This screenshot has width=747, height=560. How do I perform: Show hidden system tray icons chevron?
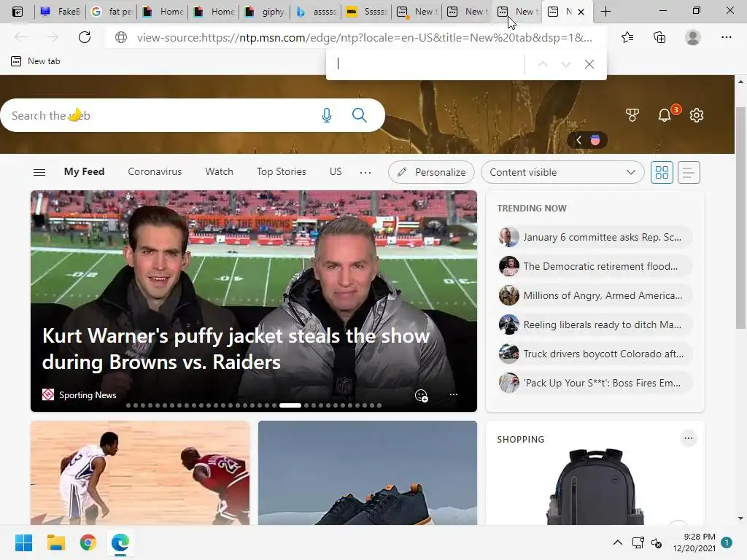[x=617, y=542]
